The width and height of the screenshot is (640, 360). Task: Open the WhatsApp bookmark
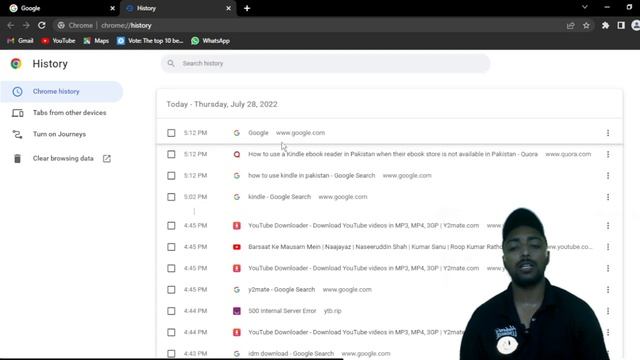(x=211, y=41)
